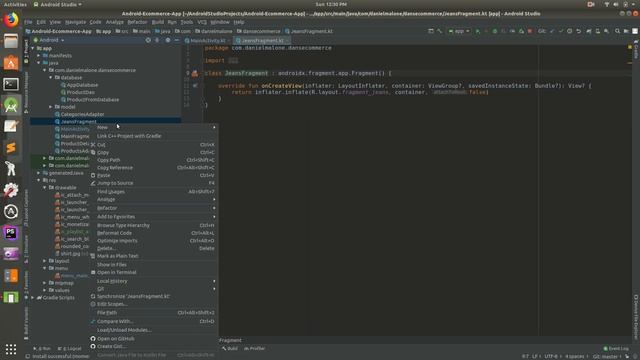Click the Make Project hammer icon
Image resolution: width=640 pixels, height=360 pixels.
pos(439,31)
